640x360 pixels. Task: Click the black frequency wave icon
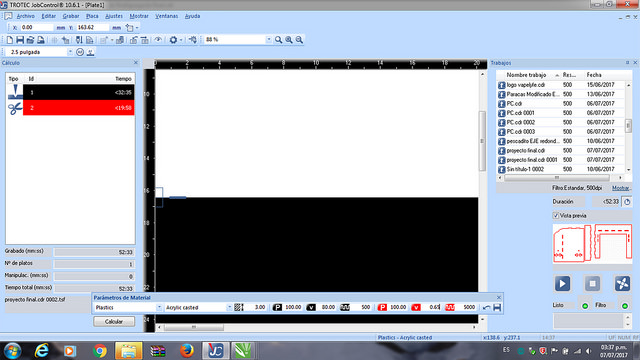tap(345, 307)
